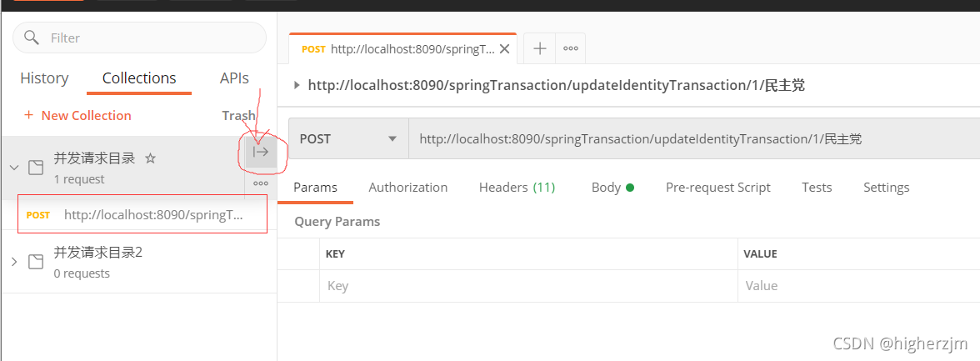Open the POST method dropdown
The image size is (980, 361).
pyautogui.click(x=348, y=139)
